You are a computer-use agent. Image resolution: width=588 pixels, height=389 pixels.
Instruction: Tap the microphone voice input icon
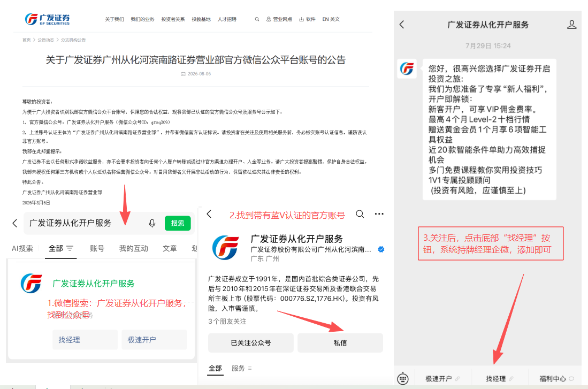[152, 223]
